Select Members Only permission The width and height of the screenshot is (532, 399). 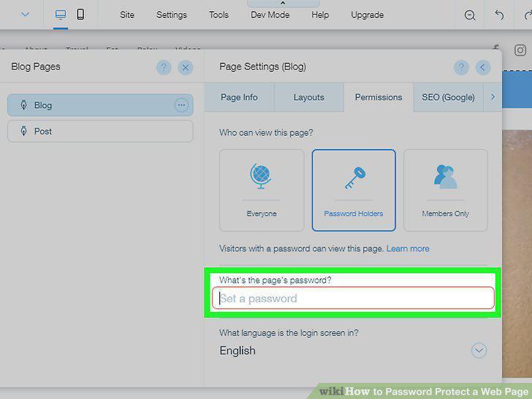(x=446, y=190)
